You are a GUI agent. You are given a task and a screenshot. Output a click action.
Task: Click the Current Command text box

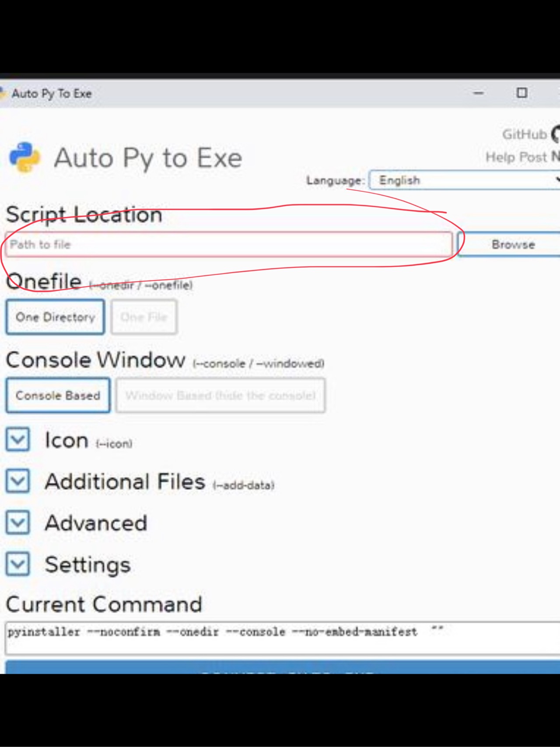(x=283, y=638)
